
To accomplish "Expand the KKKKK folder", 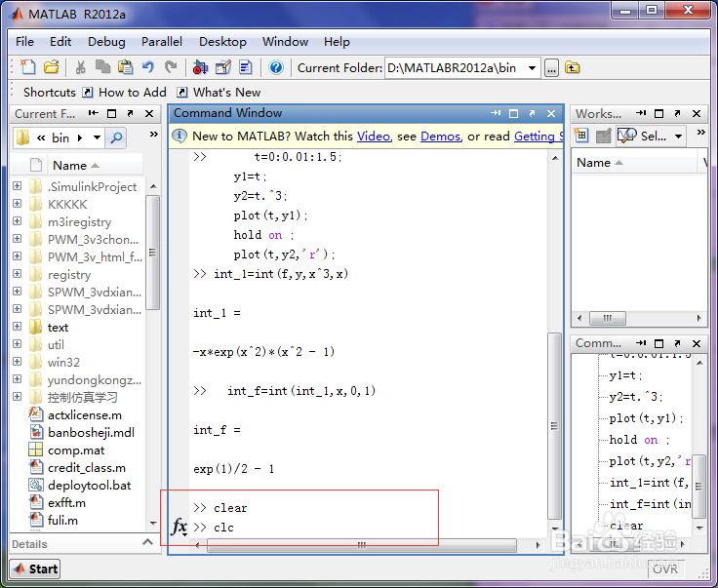I will tap(18, 203).
